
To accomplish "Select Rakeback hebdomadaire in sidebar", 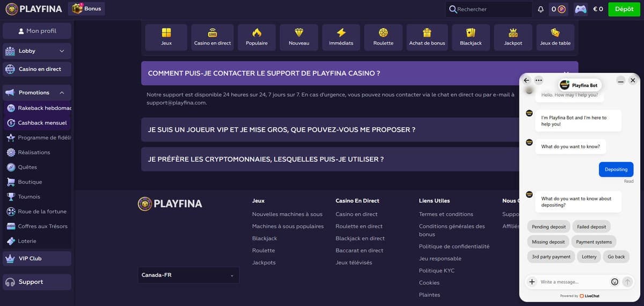I will point(38,108).
